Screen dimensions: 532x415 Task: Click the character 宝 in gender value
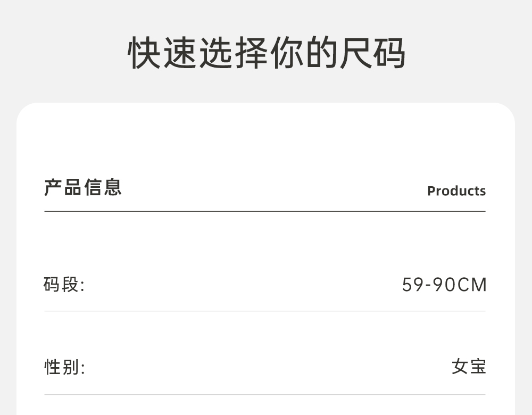478,367
